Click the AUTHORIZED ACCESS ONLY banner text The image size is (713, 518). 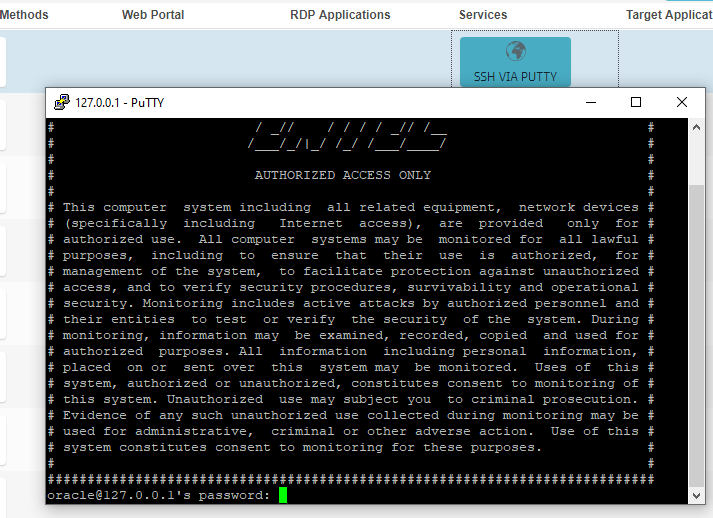click(x=342, y=176)
